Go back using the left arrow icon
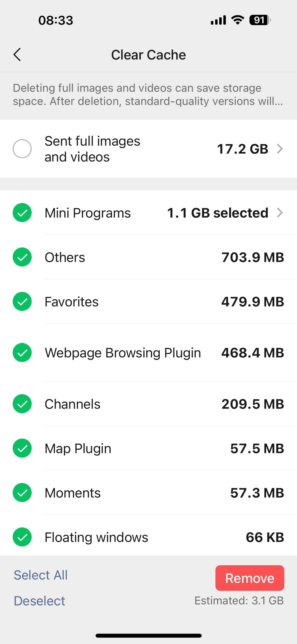 click(x=17, y=55)
